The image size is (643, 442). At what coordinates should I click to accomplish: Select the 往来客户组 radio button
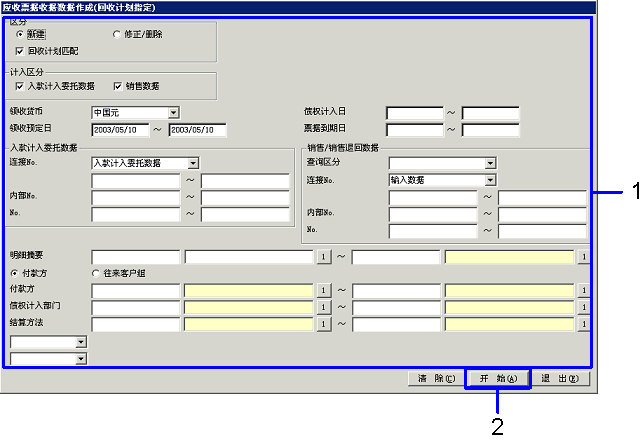click(97, 273)
